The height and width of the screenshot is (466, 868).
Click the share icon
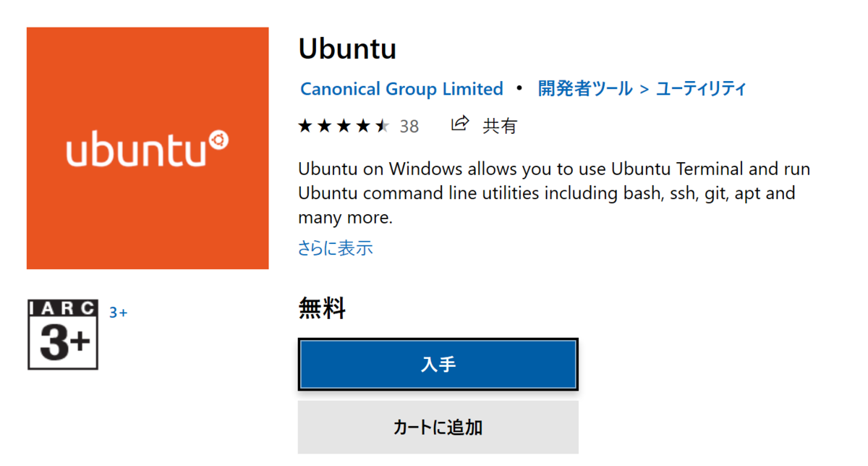click(460, 124)
